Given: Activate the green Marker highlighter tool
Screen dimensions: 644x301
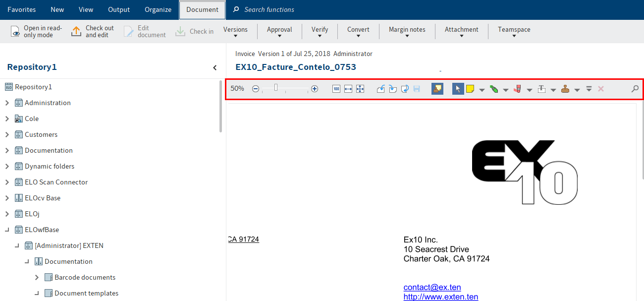Looking at the screenshot, I should [x=494, y=89].
